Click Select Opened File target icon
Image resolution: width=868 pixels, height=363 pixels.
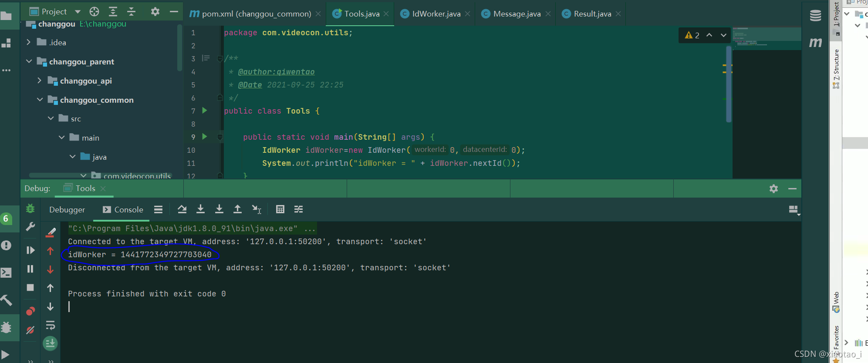point(94,12)
